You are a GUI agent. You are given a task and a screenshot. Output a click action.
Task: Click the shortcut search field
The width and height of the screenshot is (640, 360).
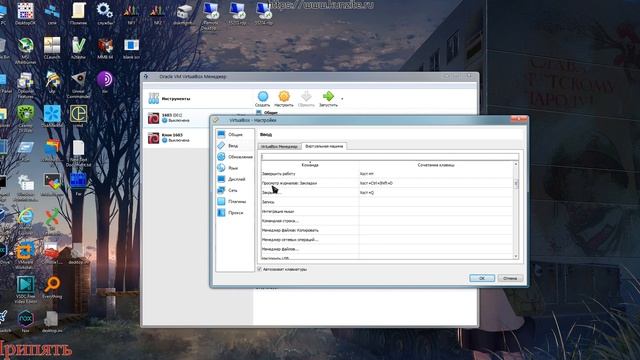390,157
